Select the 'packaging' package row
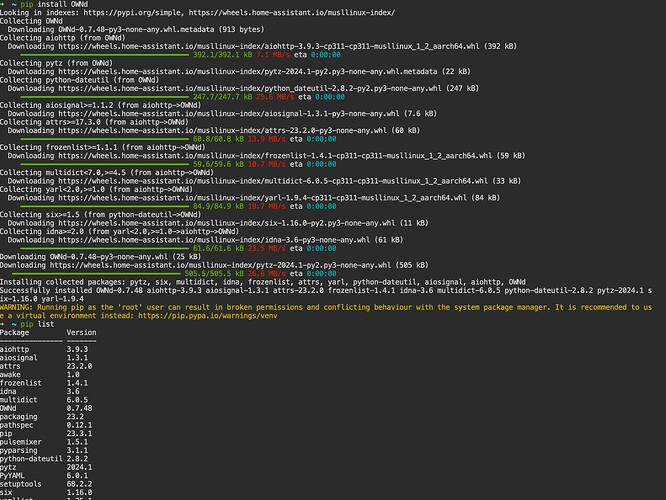This screenshot has width=666, height=500. [x=42, y=417]
